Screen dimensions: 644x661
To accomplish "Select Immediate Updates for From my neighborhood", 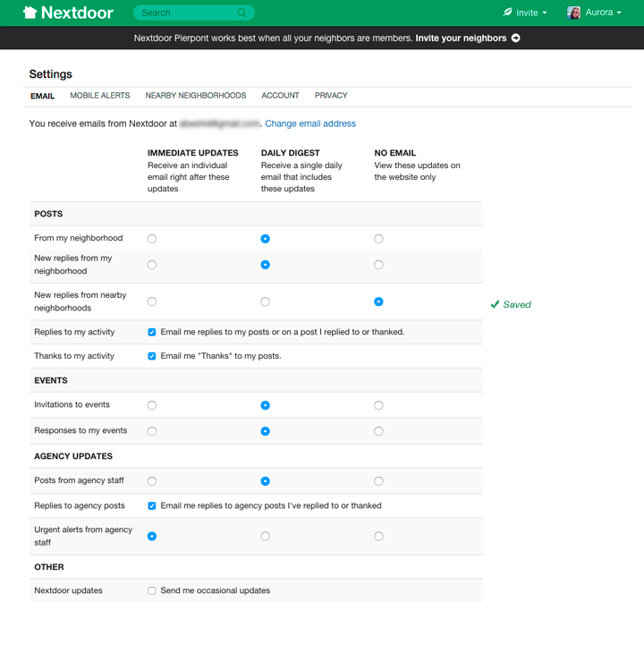I will tap(152, 239).
